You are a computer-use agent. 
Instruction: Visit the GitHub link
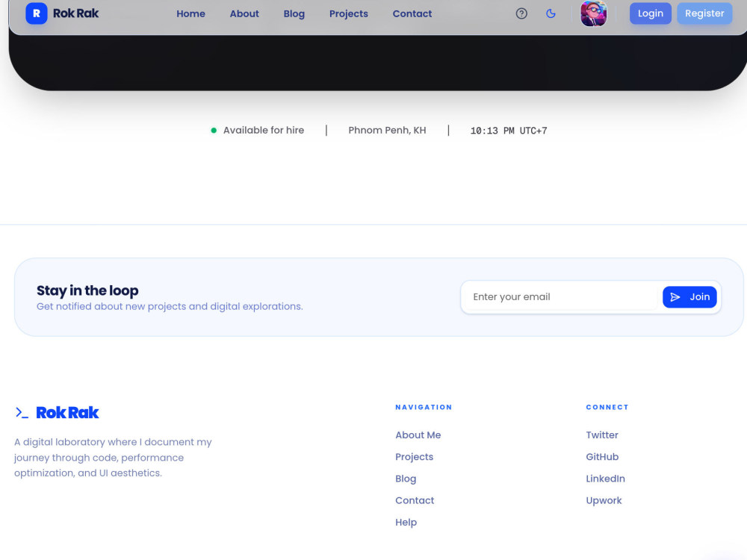point(602,457)
